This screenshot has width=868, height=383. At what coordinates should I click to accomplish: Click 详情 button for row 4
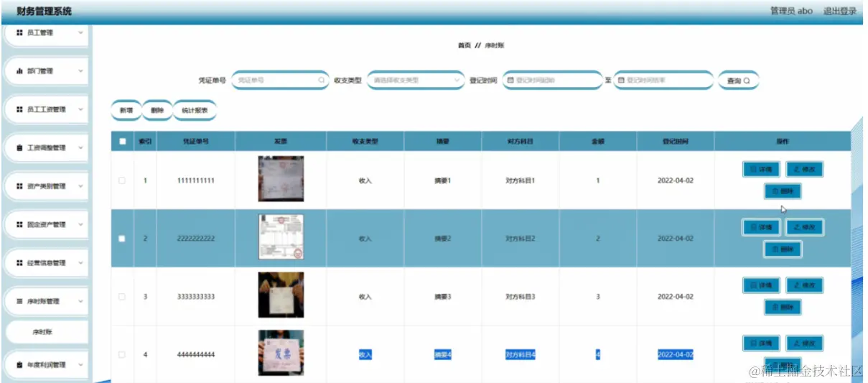761,343
